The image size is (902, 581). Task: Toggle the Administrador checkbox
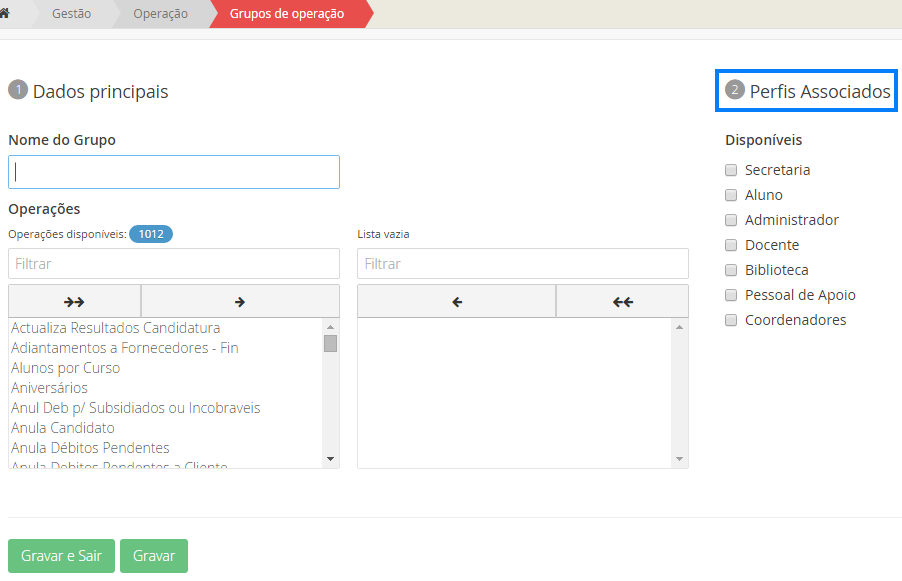pyautogui.click(x=731, y=220)
